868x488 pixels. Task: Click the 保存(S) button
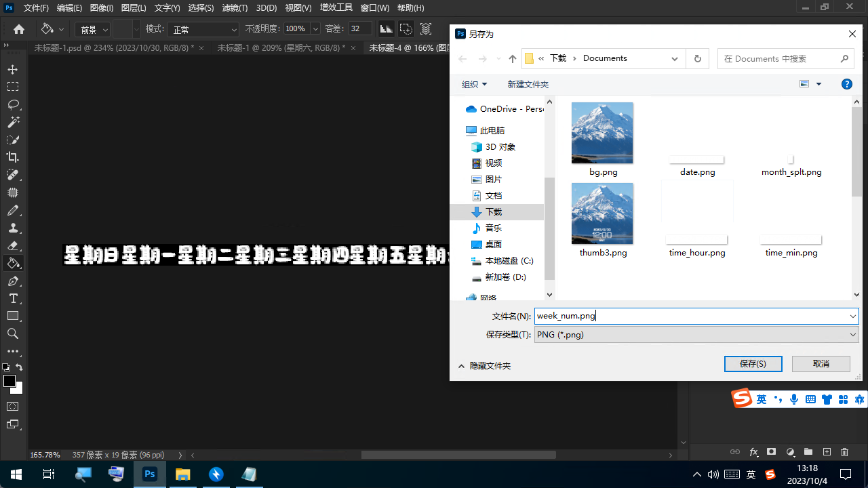753,364
